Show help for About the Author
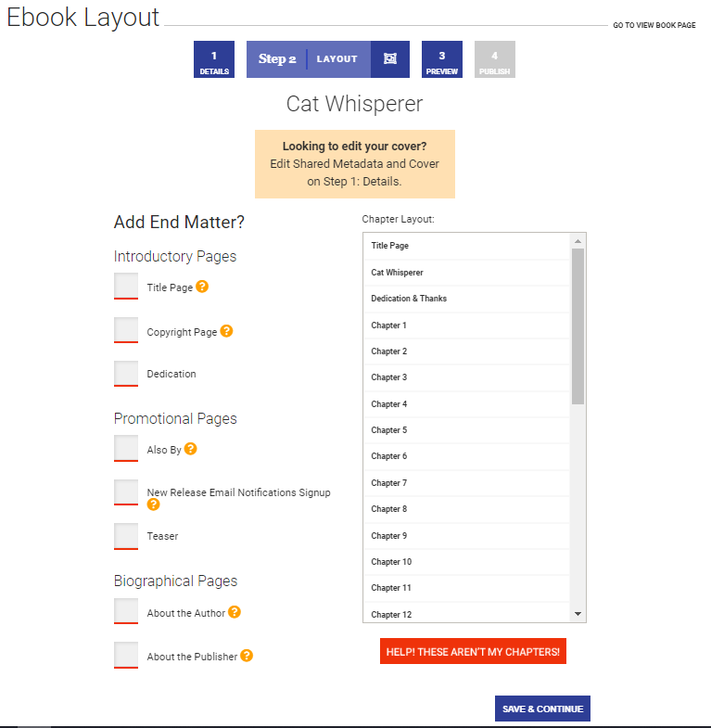Screen dimensions: 711x728 pyautogui.click(x=235, y=612)
